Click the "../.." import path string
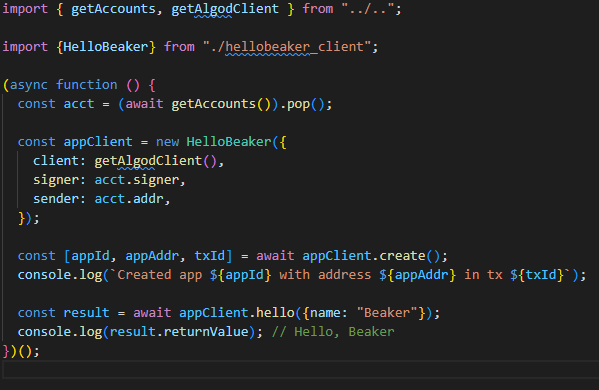This screenshot has height=390, width=599. pos(368,9)
